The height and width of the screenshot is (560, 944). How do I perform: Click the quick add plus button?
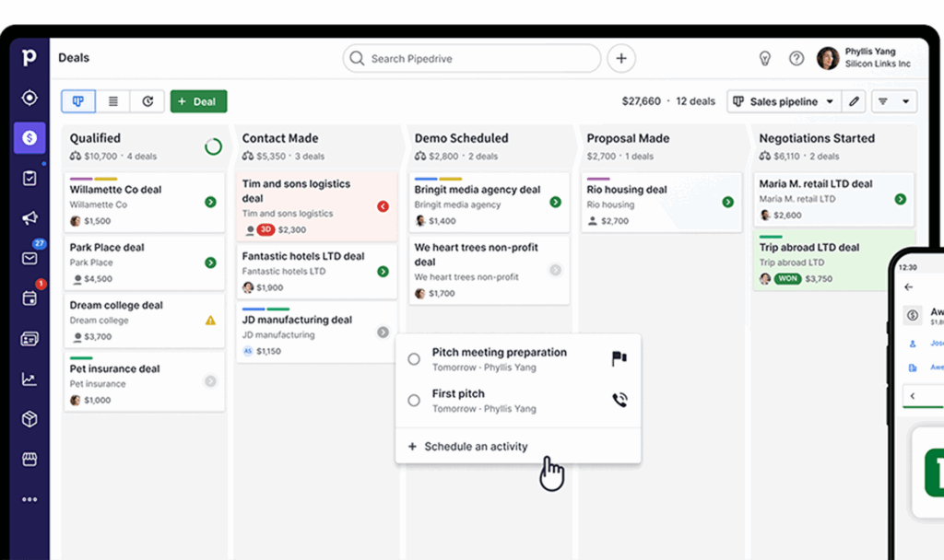[621, 58]
